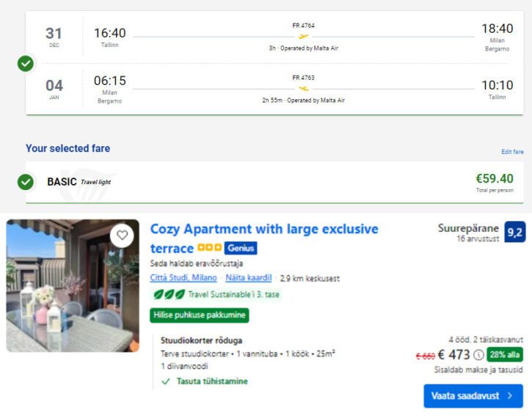Click the three yellow star rating squares

point(209,247)
